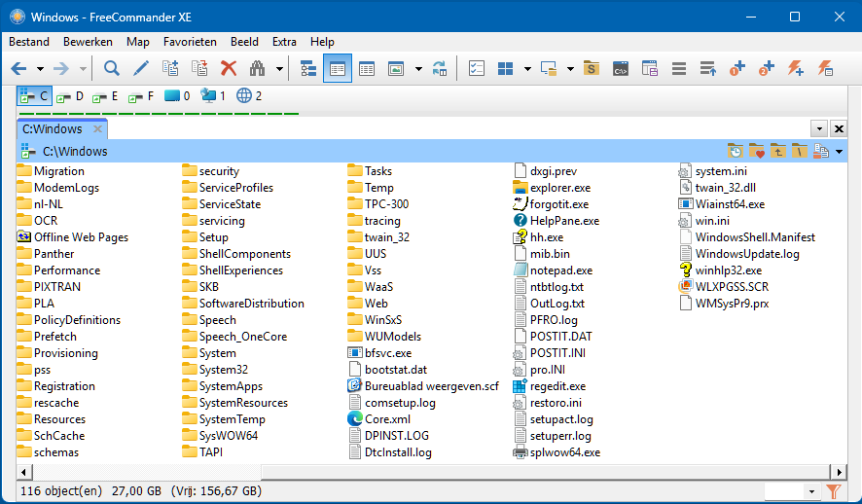
Task: Click the lines with up arrow icon
Action: click(708, 69)
